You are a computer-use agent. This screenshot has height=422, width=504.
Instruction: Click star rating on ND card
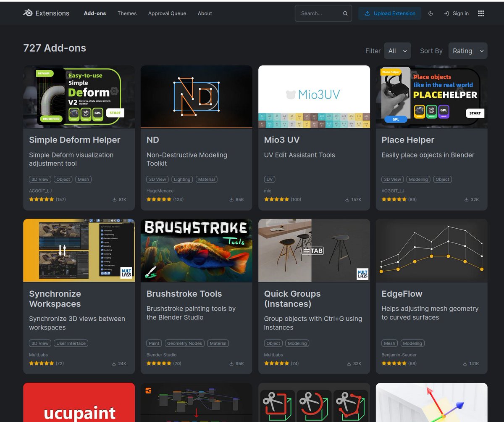[159, 200]
